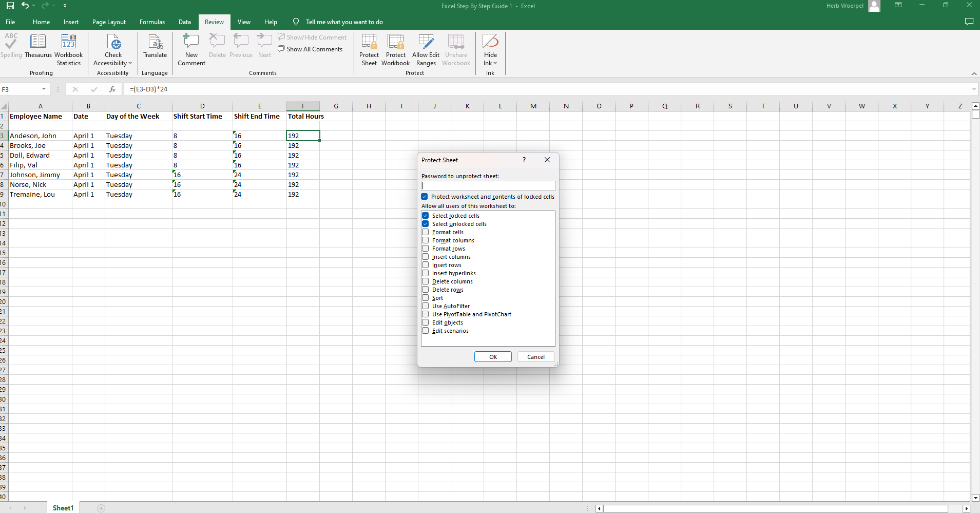
Task: Add a new sheet with plus icon
Action: (x=101, y=508)
